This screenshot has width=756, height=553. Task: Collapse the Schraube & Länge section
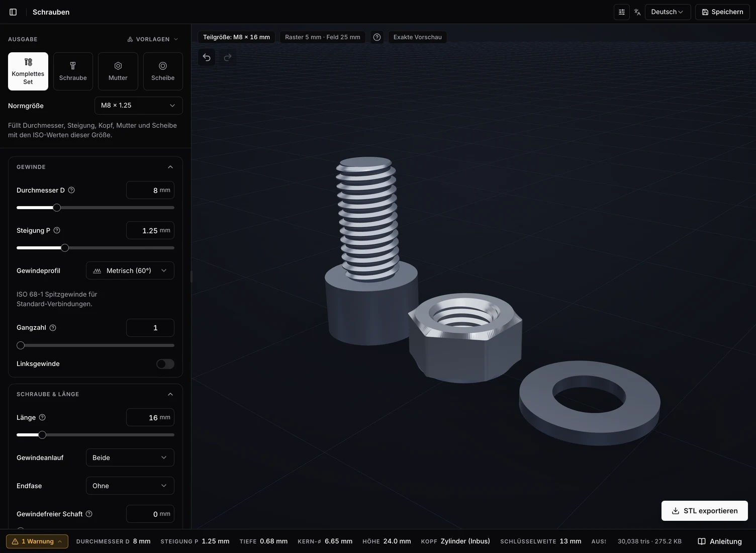[x=170, y=394]
